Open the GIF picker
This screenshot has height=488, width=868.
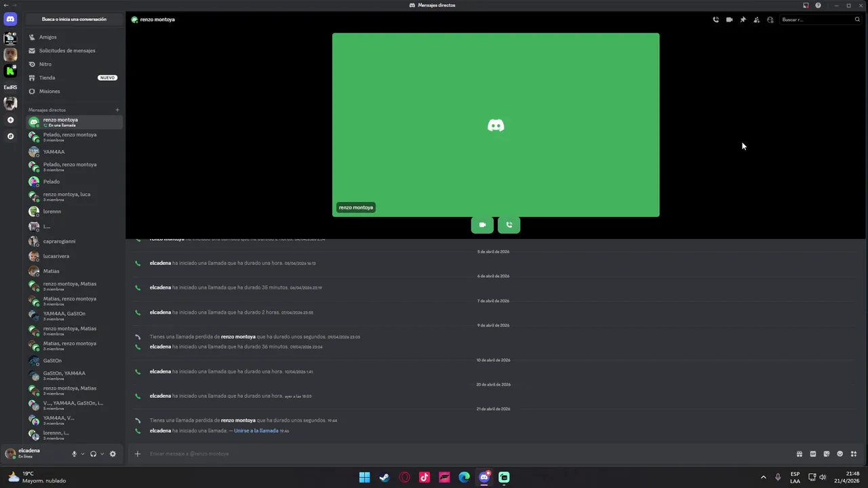(x=812, y=454)
